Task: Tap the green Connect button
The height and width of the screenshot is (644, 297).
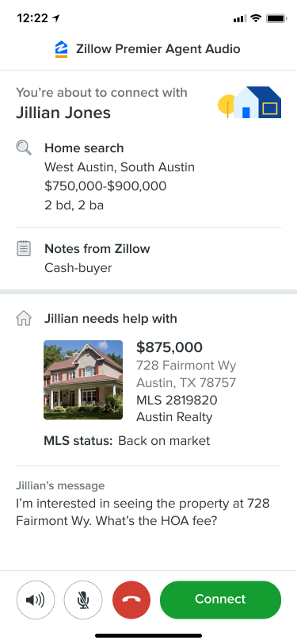Action: (x=220, y=600)
